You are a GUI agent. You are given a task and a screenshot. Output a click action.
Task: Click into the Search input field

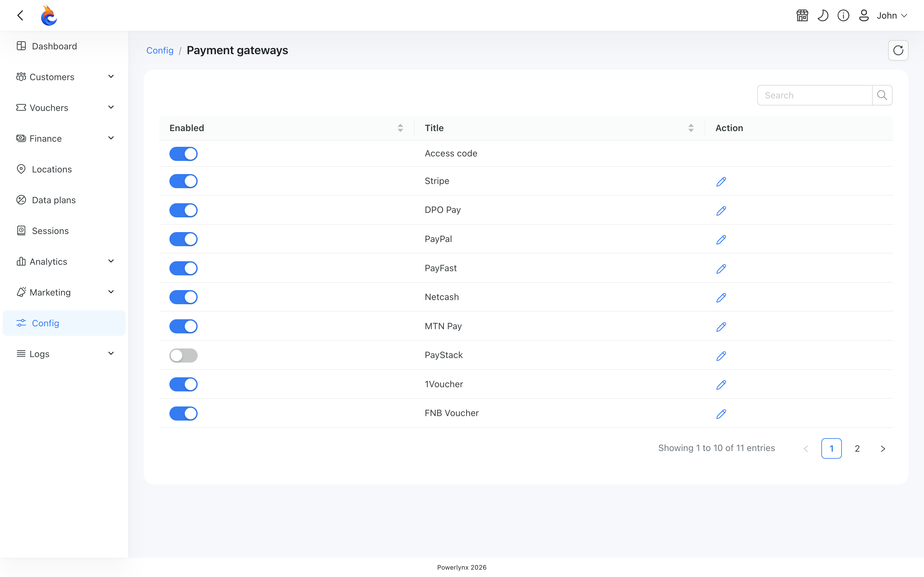click(814, 95)
